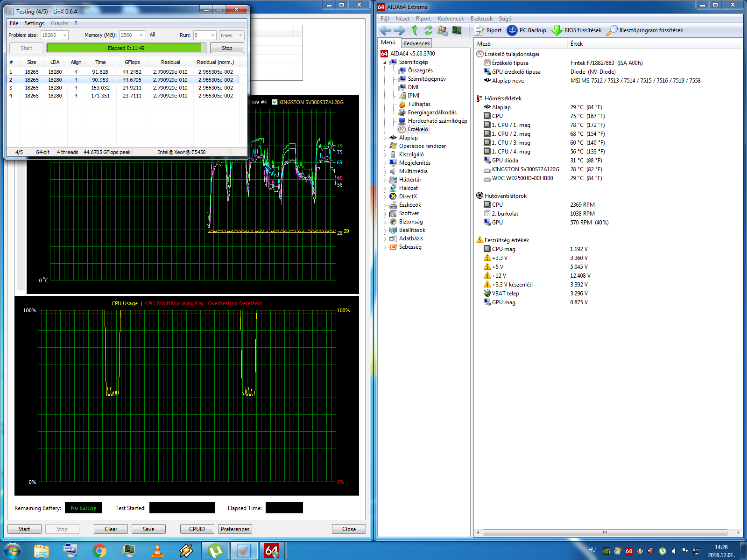This screenshot has height=560, width=747.
Task: Expand the DirectX tree node
Action: click(x=385, y=196)
